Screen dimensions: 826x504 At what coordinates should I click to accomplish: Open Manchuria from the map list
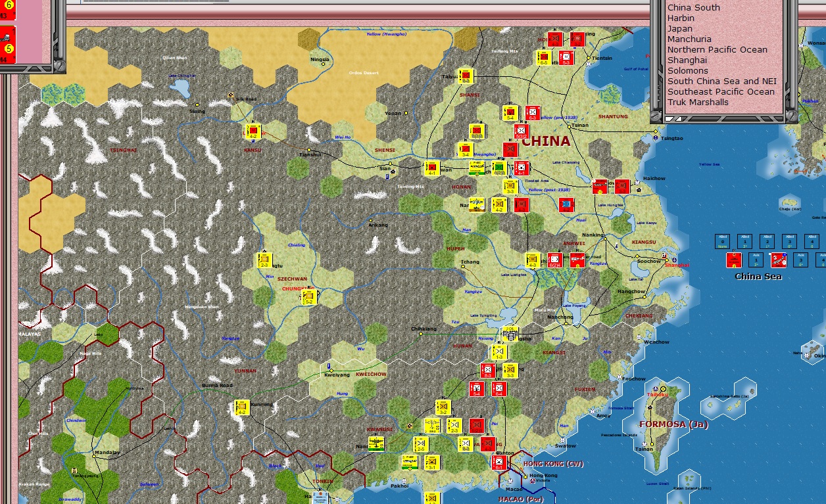pos(689,39)
